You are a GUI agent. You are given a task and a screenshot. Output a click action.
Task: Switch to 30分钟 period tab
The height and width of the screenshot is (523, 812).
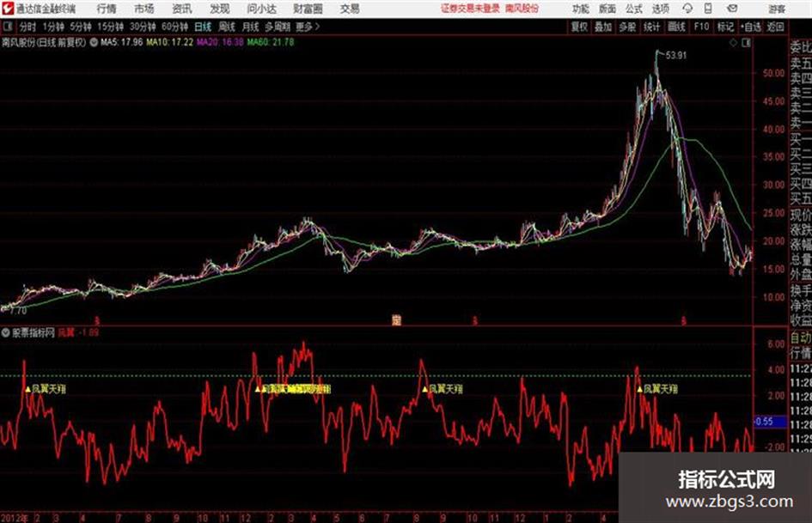click(143, 27)
